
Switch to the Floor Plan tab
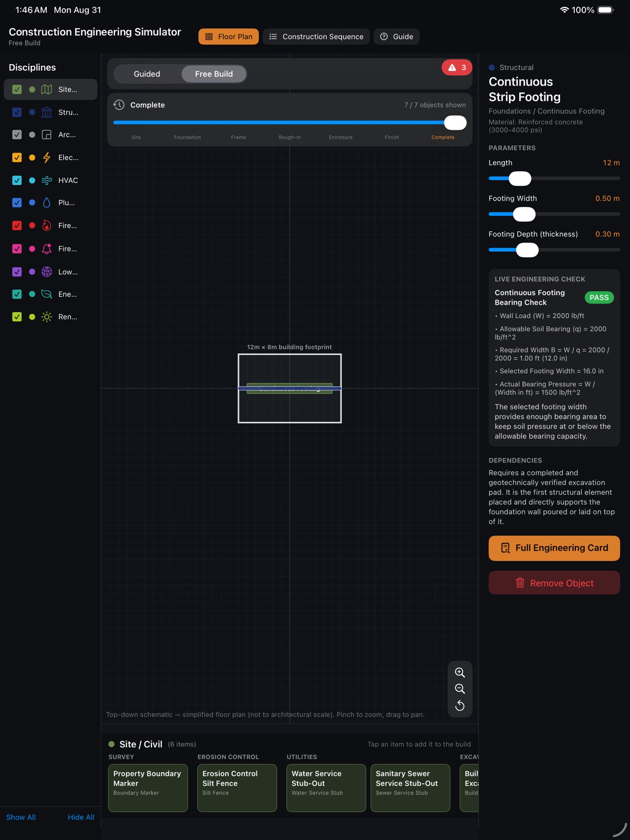[229, 37]
